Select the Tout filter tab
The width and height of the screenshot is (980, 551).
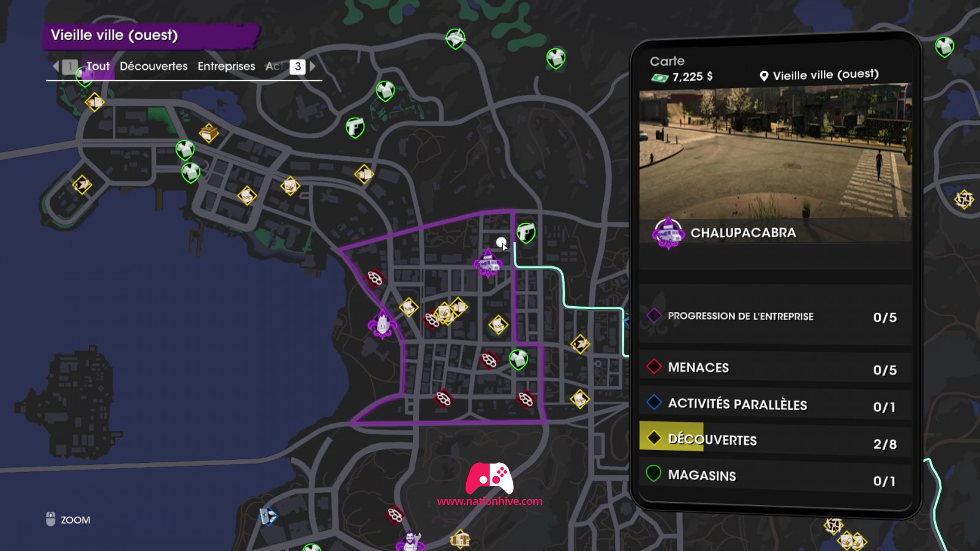(98, 66)
